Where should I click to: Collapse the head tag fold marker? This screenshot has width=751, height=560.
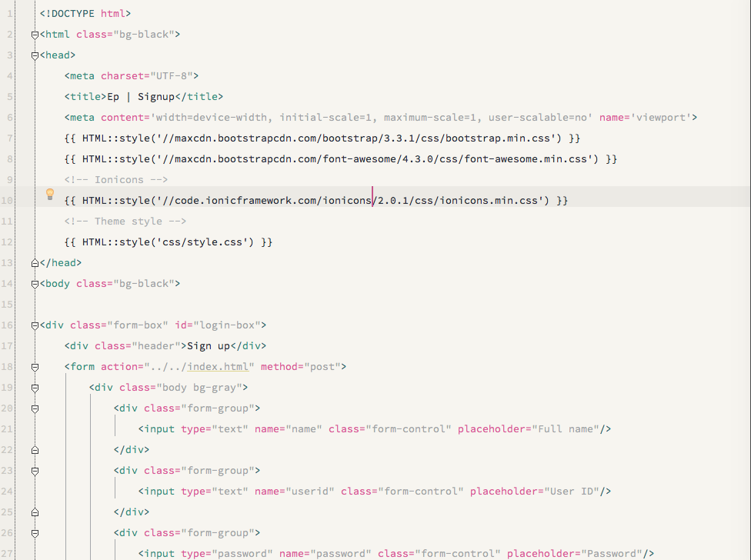click(35, 55)
